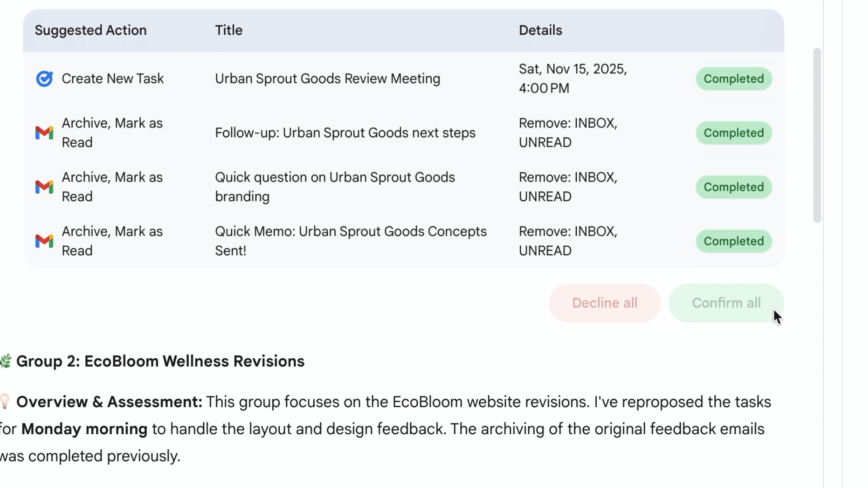Click the Title column header
This screenshot has width=868, height=488.
229,30
